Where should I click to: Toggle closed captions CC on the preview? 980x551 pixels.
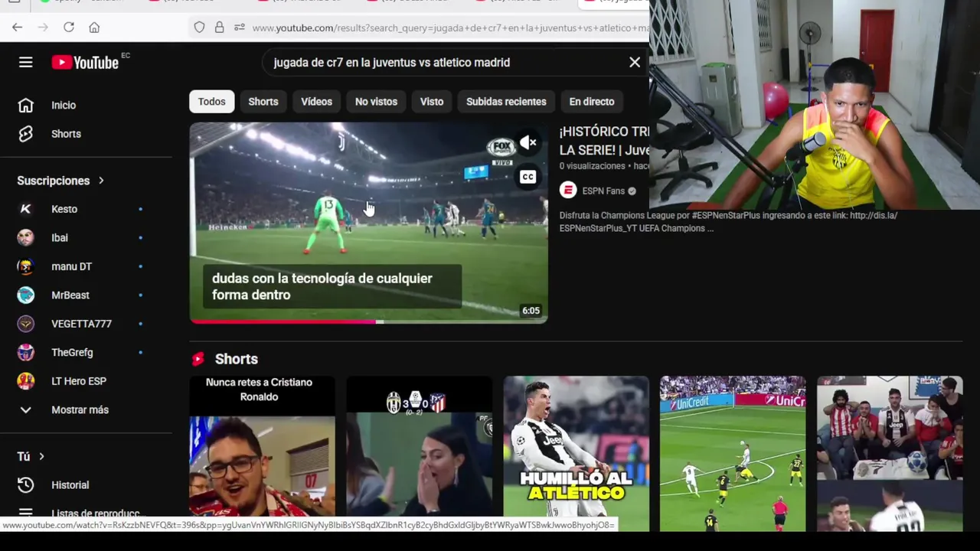[528, 178]
